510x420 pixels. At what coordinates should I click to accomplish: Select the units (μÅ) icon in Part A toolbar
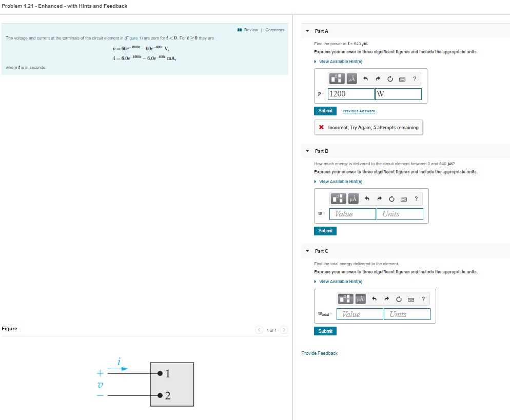[352, 78]
